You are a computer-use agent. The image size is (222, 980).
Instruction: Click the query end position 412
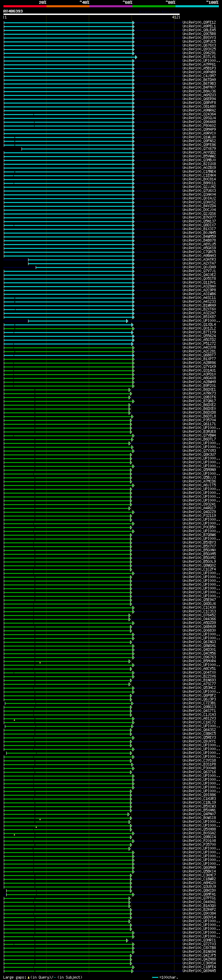click(x=175, y=17)
